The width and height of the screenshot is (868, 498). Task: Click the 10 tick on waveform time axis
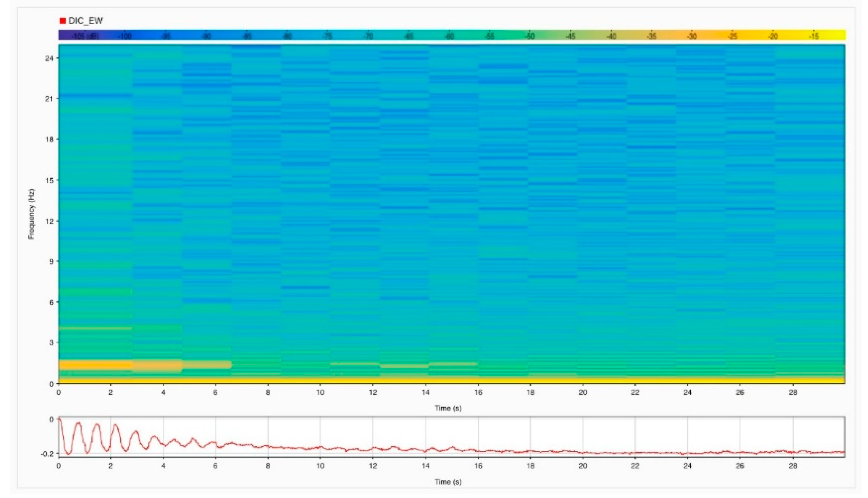coord(320,466)
